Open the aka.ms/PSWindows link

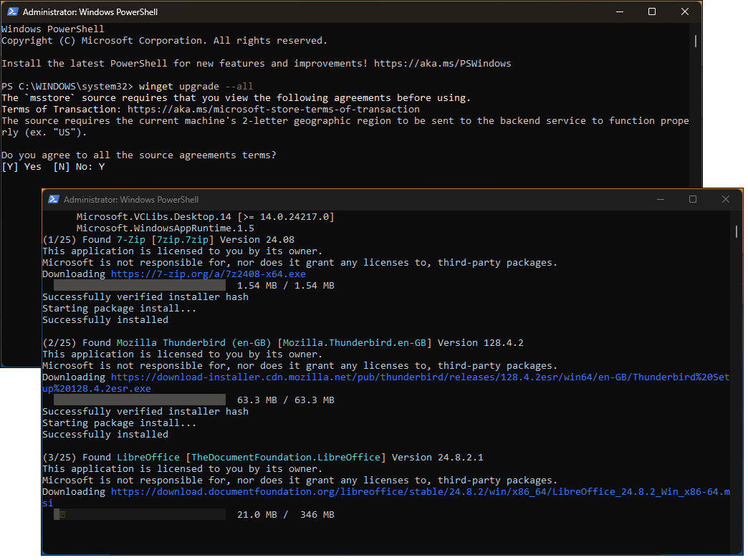[442, 64]
